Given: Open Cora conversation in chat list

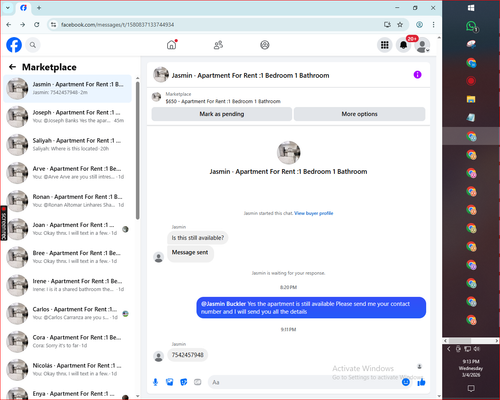Looking at the screenshot, I should 68,341.
